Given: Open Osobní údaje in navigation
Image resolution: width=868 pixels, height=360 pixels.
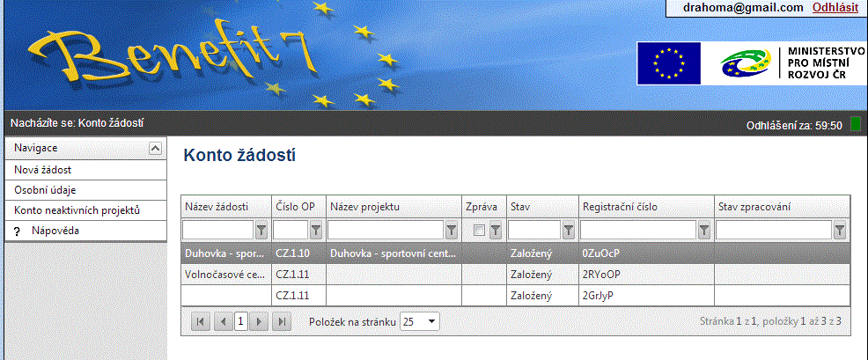Looking at the screenshot, I should pos(85,190).
